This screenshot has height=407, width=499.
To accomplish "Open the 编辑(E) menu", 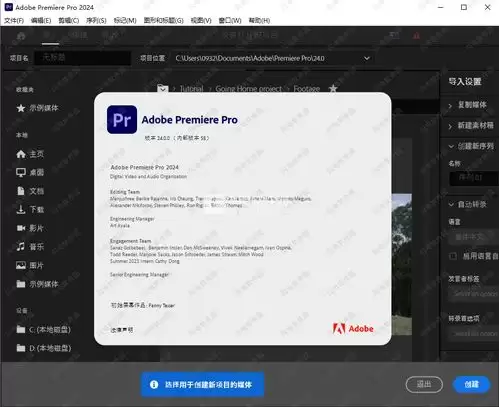I will [x=41, y=21].
